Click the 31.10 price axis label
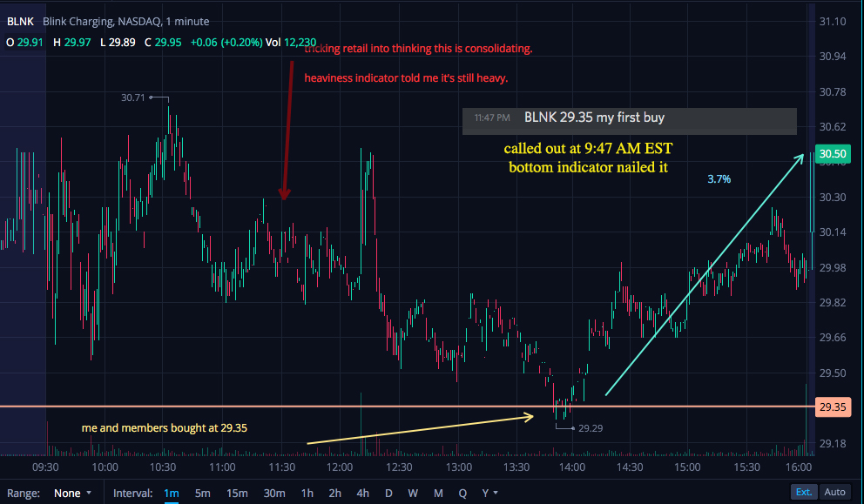Viewport: 864px width, 504px height. [833, 22]
